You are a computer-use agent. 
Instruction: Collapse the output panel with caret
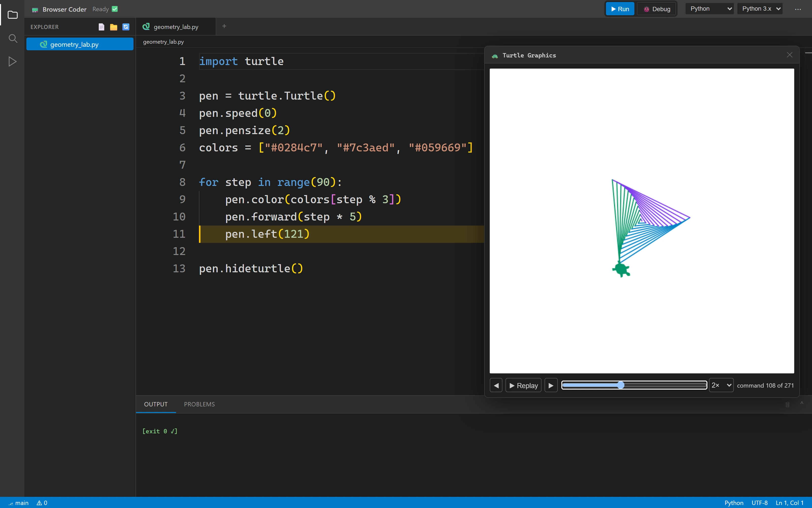pos(802,403)
